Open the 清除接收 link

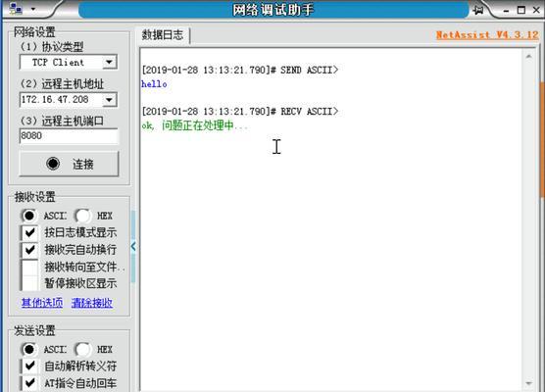[x=92, y=303]
